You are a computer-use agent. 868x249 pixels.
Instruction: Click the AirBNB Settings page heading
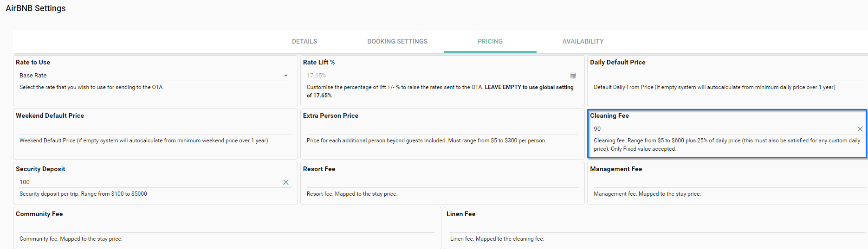tap(36, 8)
